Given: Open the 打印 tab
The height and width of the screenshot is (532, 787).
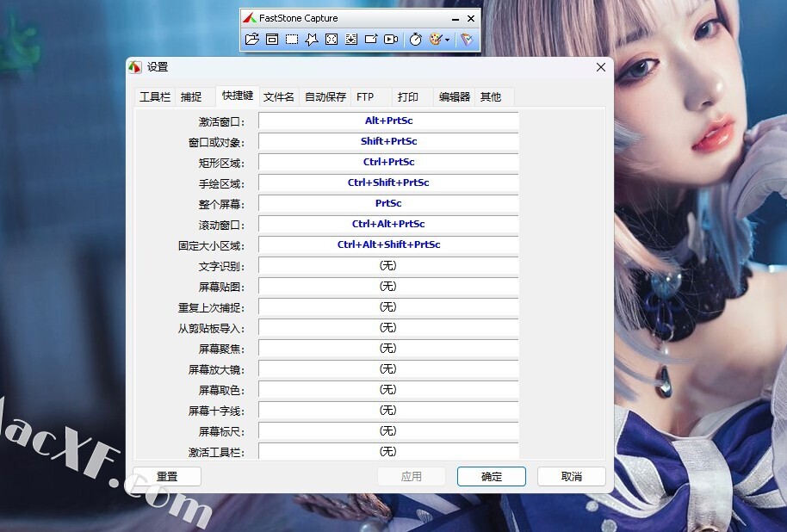Looking at the screenshot, I should point(408,97).
